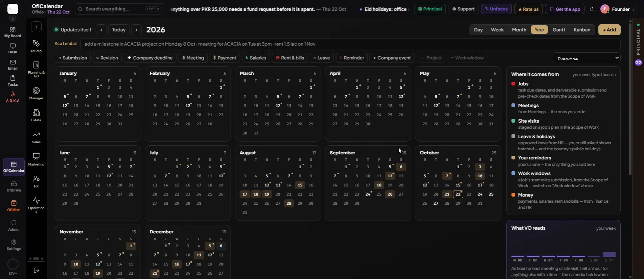Toggle the Meeting filter chip

coord(193,58)
